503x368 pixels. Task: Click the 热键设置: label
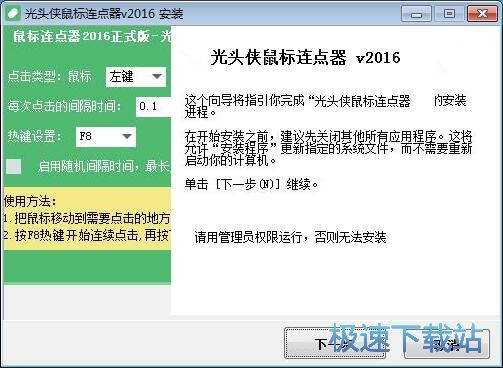click(35, 136)
